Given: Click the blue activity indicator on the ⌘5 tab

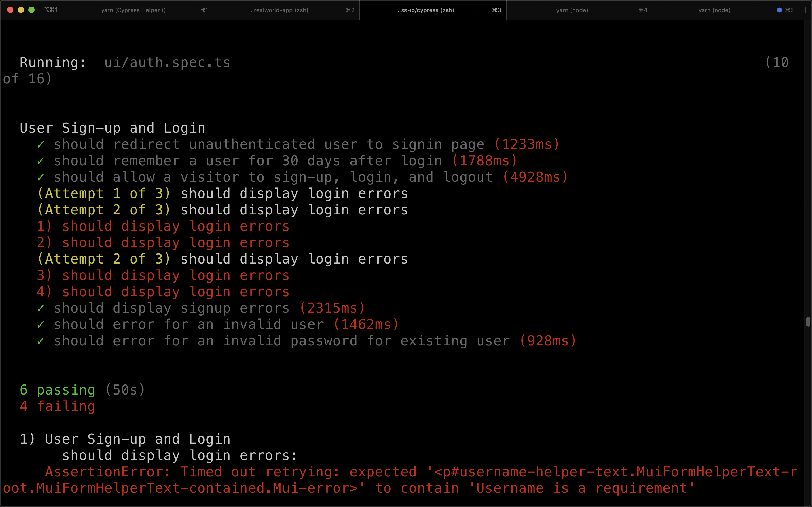Looking at the screenshot, I should pyautogui.click(x=779, y=10).
